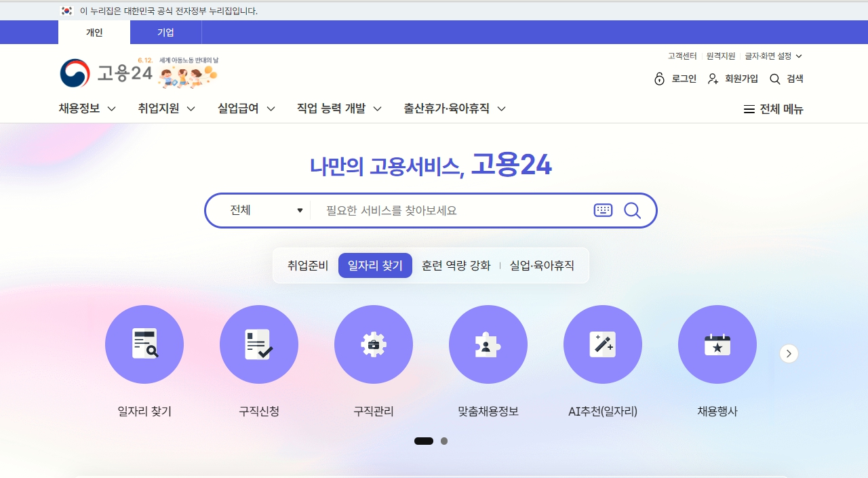Open the 전체 메뉴 hamburger icon
This screenshot has height=478, width=868.
749,109
